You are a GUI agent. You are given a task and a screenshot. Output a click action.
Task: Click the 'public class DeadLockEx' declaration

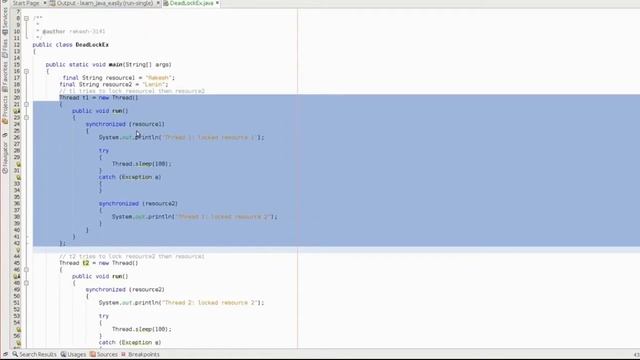coord(71,45)
